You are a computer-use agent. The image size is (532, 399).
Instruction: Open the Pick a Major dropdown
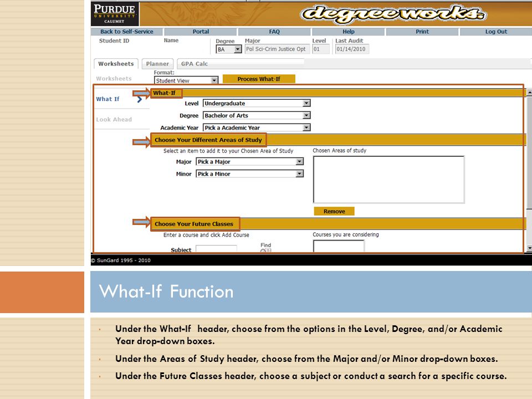[250, 161]
